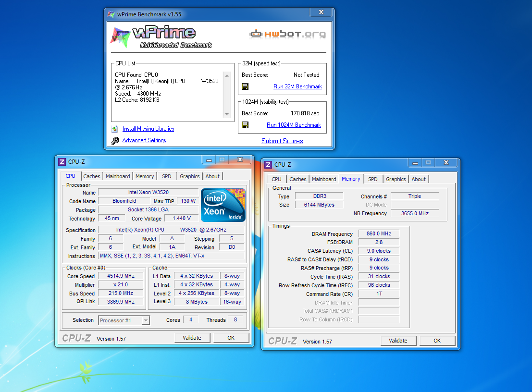
Task: Open the Graphics tab in right CPU-Z window
Action: (396, 179)
